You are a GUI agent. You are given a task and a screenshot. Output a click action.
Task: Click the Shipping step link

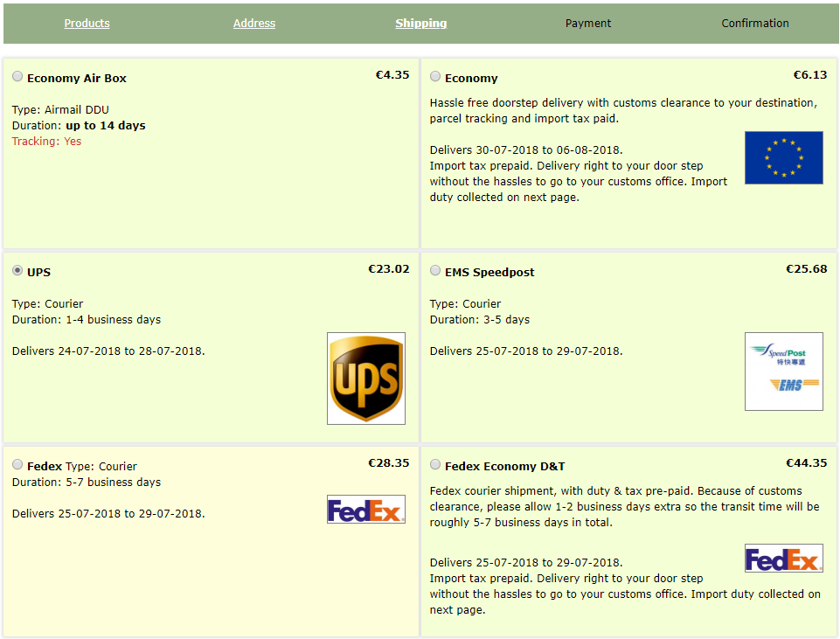pyautogui.click(x=421, y=23)
